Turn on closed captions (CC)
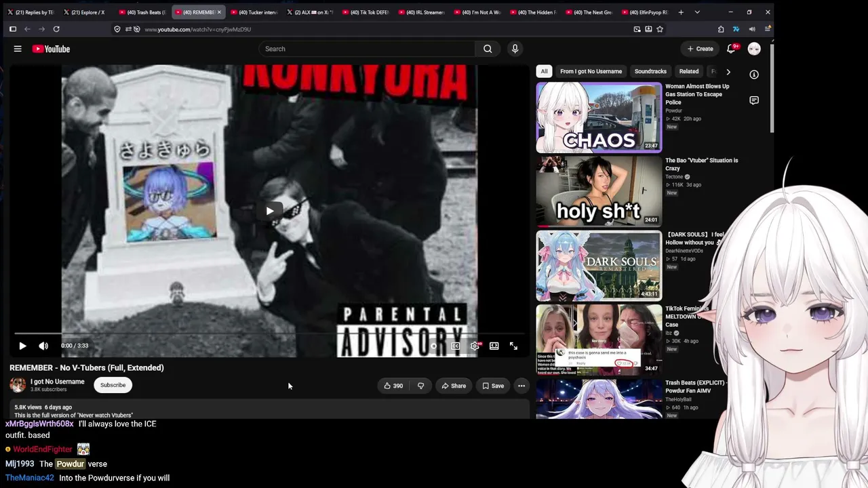 pos(456,346)
